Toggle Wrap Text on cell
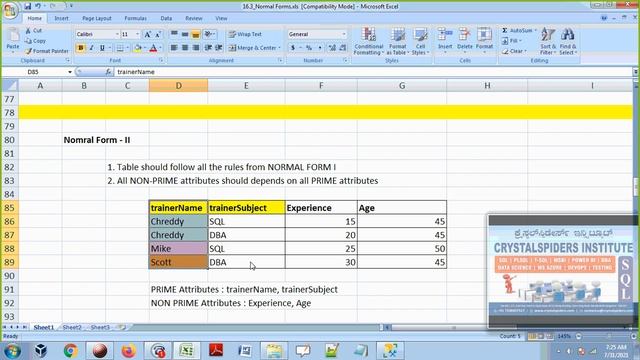 click(x=245, y=34)
